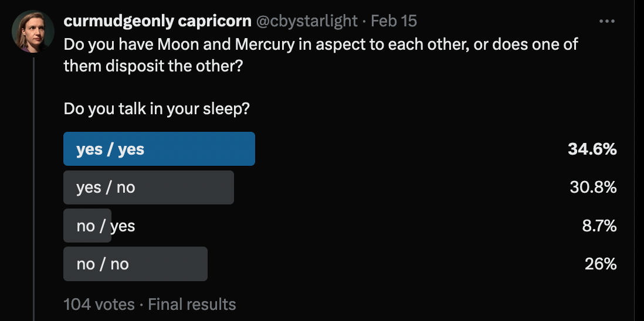Click the "Final results" label
Viewport: 644px width, 321px height.
192,305
